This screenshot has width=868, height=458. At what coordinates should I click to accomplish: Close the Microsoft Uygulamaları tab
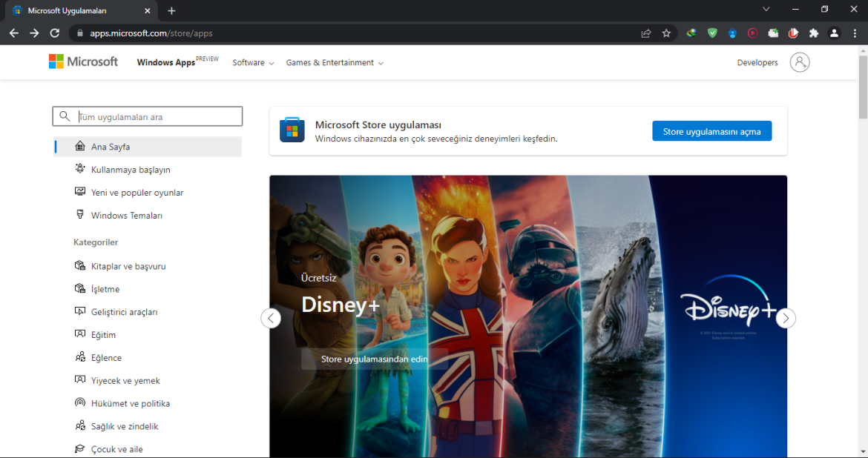(x=147, y=10)
